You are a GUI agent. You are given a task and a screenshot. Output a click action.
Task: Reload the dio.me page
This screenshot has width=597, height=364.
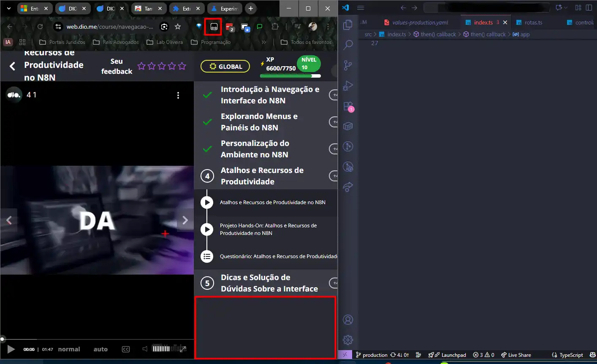click(40, 27)
